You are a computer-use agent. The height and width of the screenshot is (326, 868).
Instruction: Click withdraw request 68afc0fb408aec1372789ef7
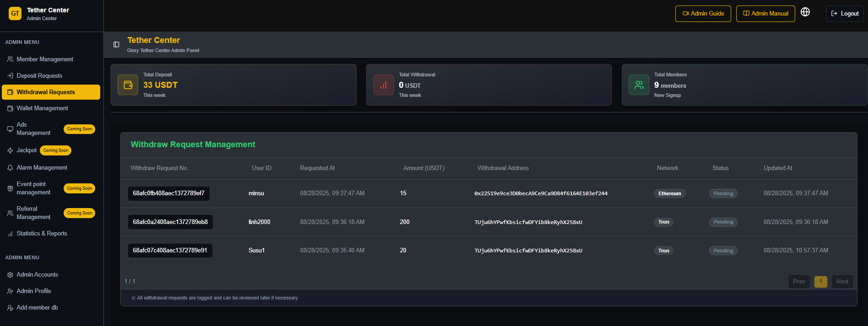[168, 193]
